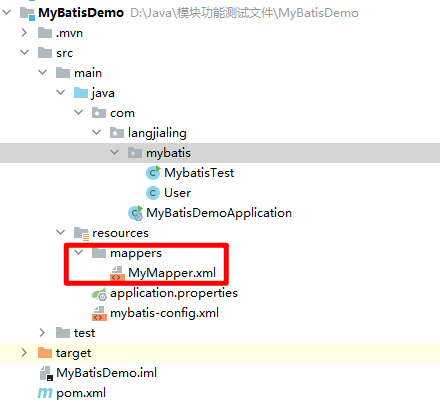Collapse the src folder
This screenshot has width=440, height=402.
25,52
